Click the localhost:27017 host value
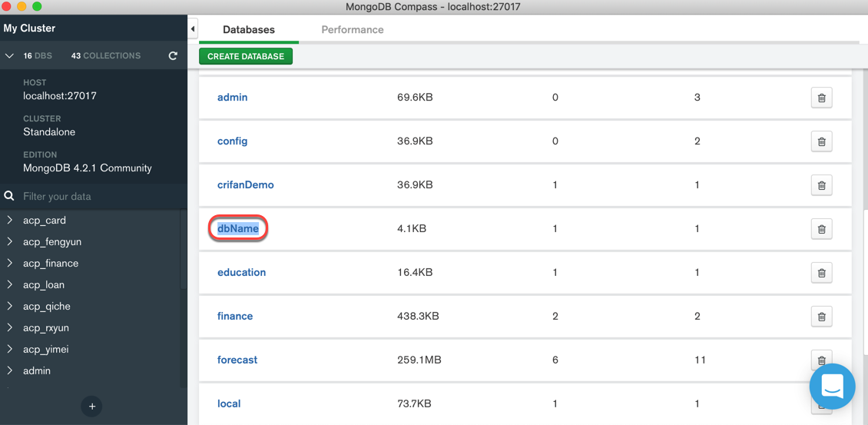 pos(60,96)
